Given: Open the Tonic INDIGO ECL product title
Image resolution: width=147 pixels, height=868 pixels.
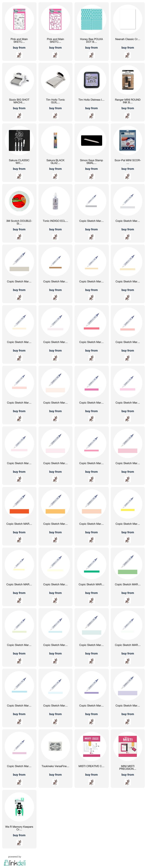Looking at the screenshot, I should pos(55,221).
